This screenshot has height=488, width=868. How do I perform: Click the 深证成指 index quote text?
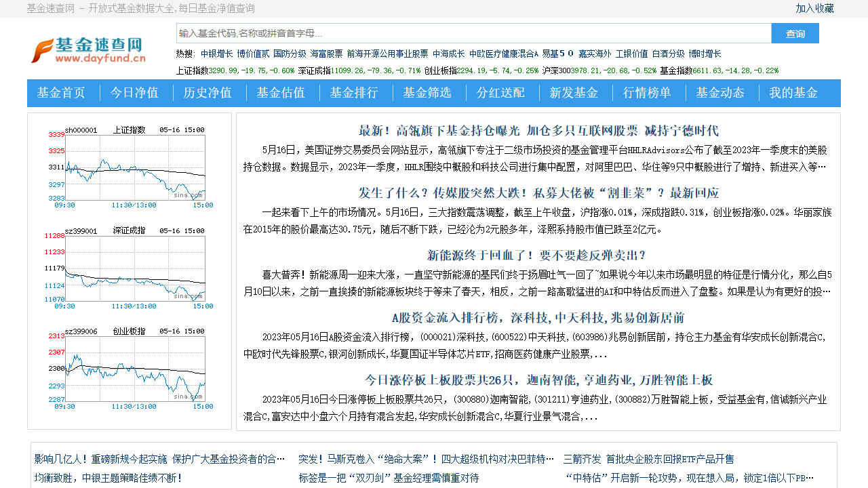pos(359,70)
